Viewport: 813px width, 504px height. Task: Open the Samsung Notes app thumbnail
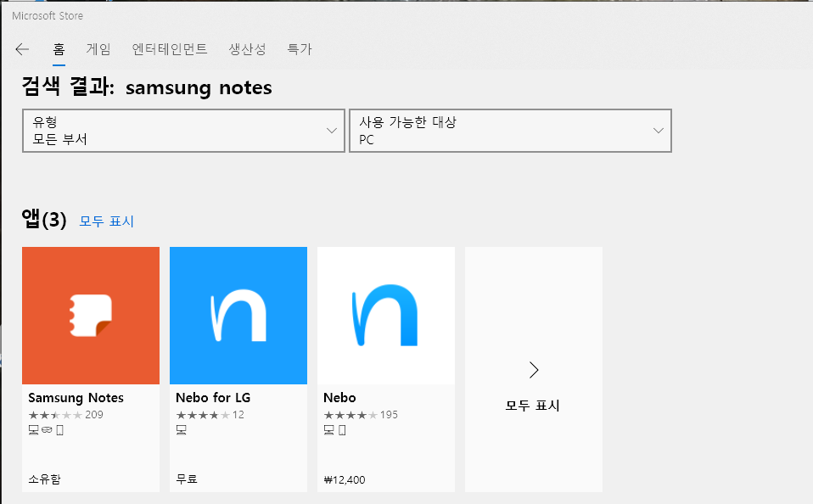[91, 316]
